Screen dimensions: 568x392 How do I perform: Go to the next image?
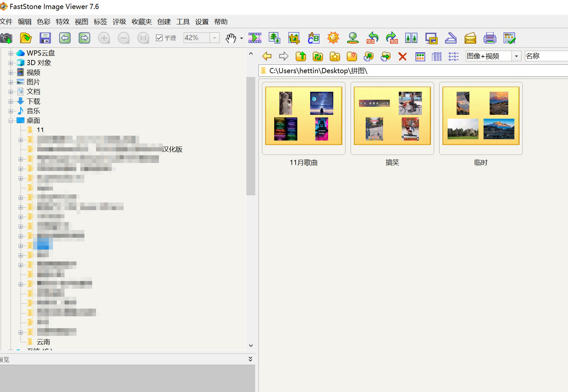tap(84, 38)
